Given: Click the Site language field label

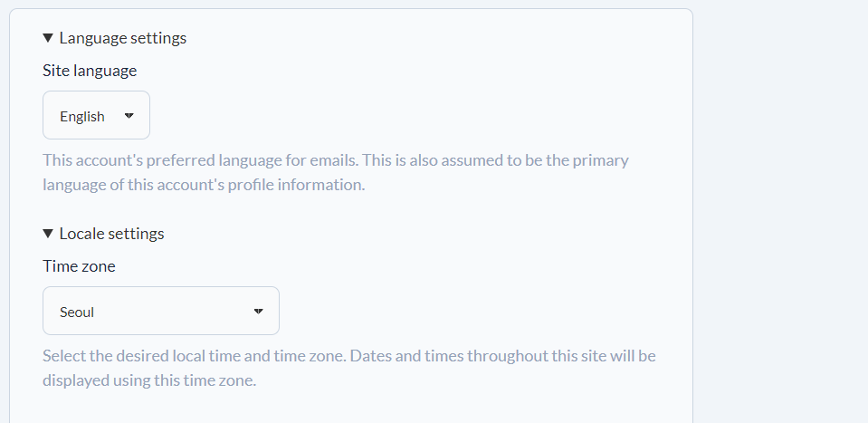Looking at the screenshot, I should point(90,70).
